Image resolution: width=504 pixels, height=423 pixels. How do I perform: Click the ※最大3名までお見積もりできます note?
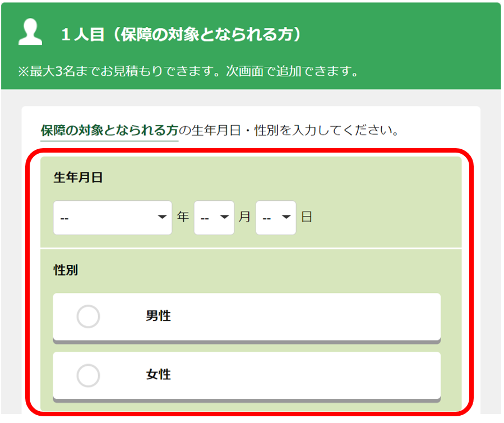(x=188, y=72)
